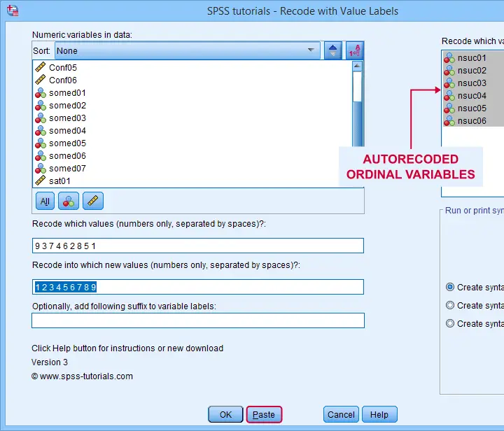Click the Paste button
The height and width of the screenshot is (431, 504).
(x=264, y=415)
